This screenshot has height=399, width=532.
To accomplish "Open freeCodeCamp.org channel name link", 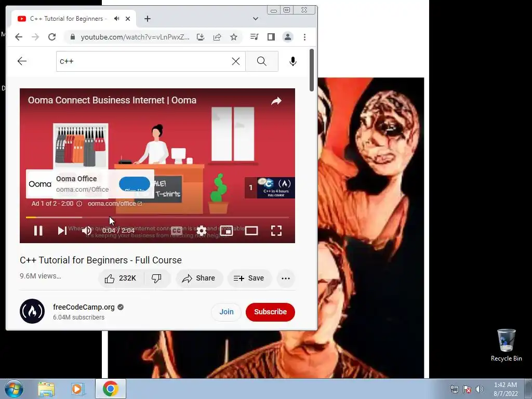I will click(84, 307).
